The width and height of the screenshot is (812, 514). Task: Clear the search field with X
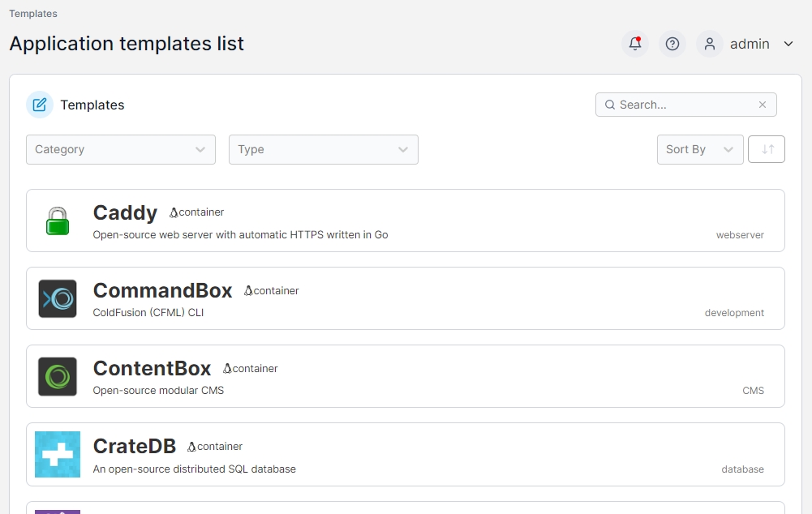(763, 105)
